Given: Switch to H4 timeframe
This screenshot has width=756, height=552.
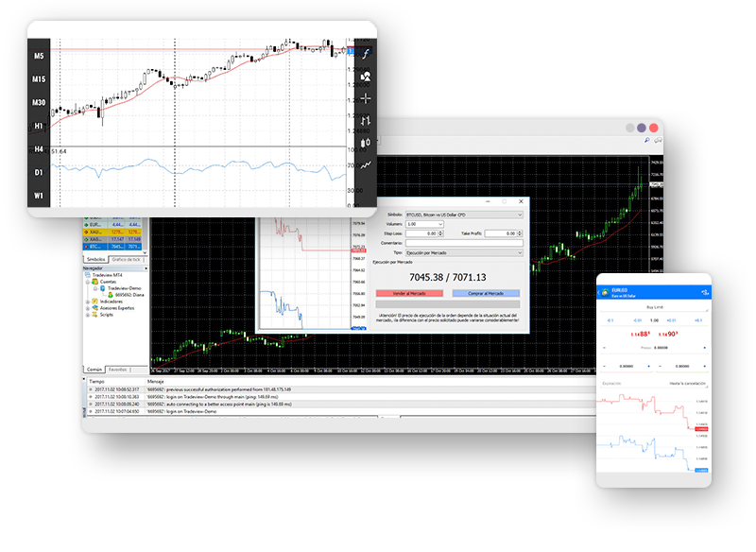Looking at the screenshot, I should point(39,149).
